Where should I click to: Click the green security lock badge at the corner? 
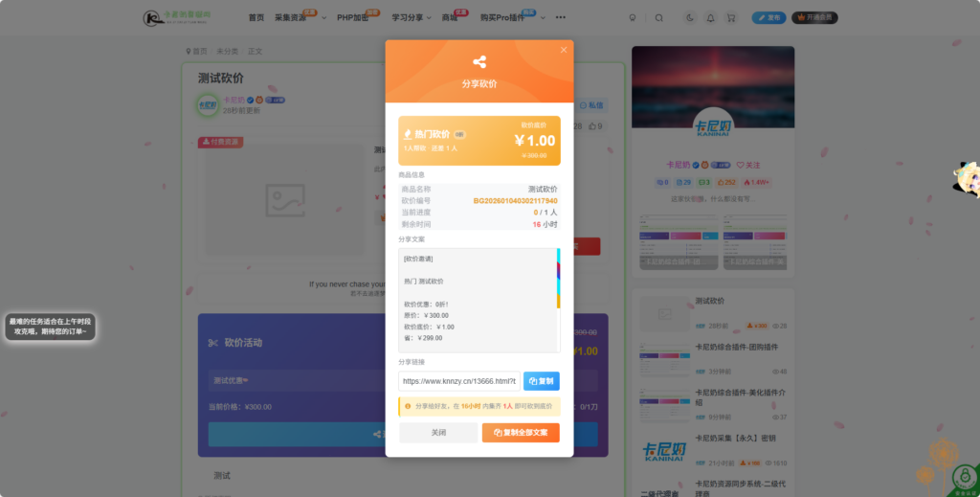point(966,479)
